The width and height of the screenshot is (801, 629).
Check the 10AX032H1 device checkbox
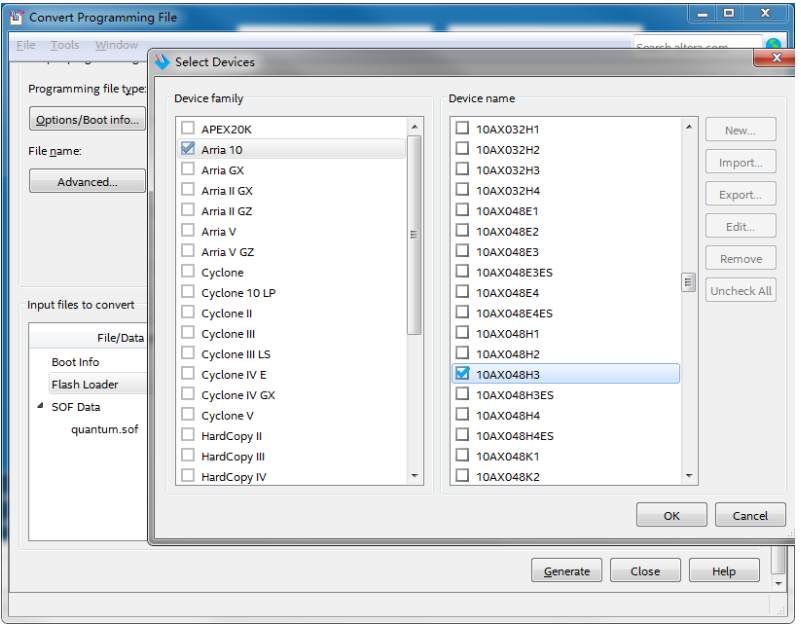(462, 128)
